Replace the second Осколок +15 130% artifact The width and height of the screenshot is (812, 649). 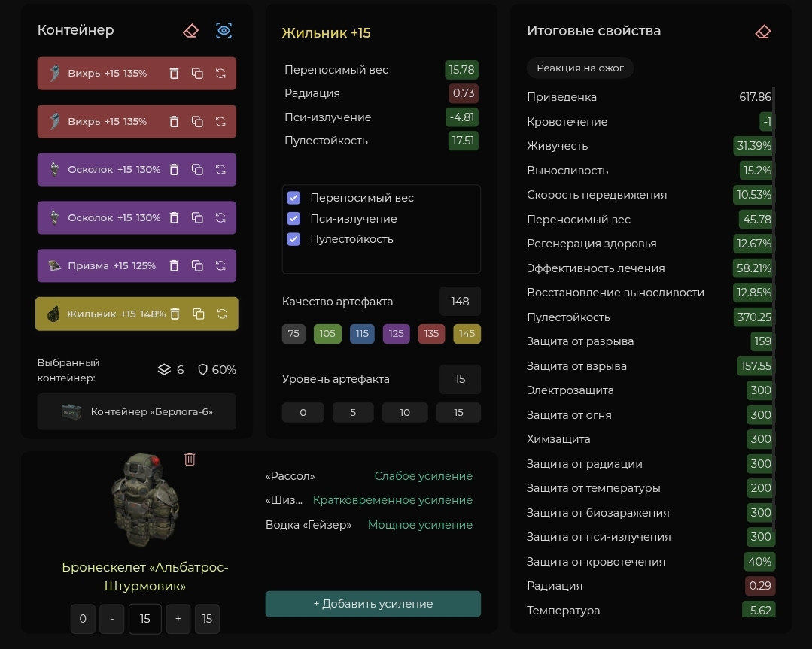(x=220, y=218)
